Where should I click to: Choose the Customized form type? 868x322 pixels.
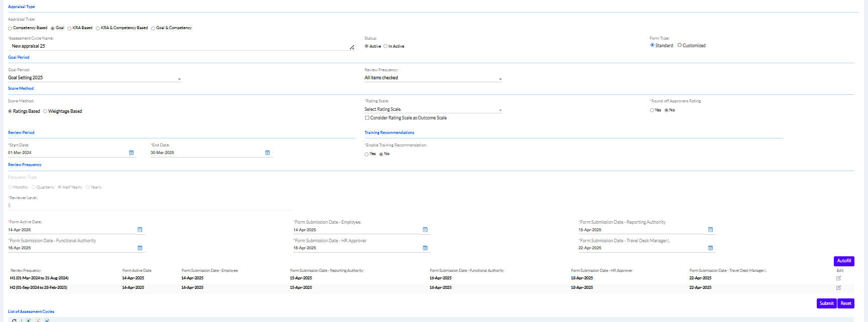(x=680, y=45)
